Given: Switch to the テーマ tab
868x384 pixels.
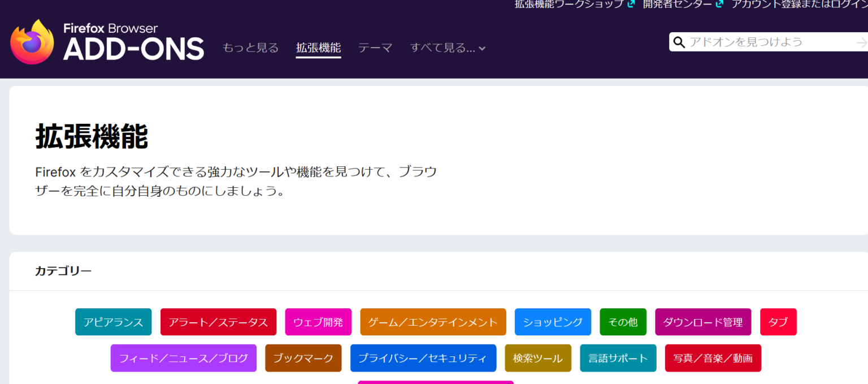Looking at the screenshot, I should (375, 48).
